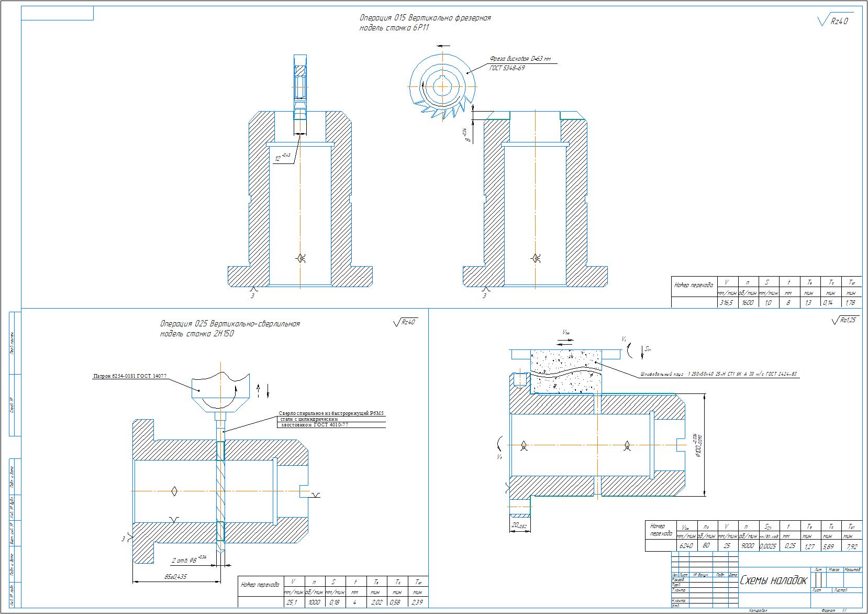Image resolution: width=868 pixels, height=614 pixels.
Task: Select the 9000 value in the grinding table
Action: point(749,546)
